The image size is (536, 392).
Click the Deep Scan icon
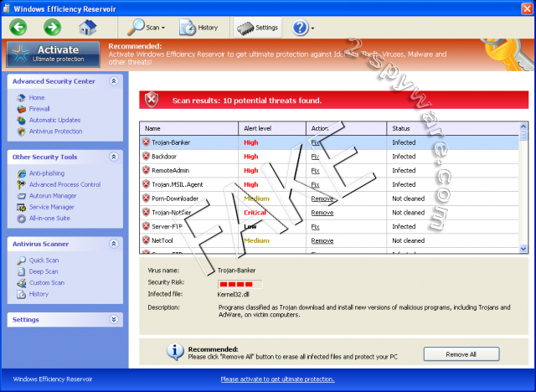click(21, 271)
